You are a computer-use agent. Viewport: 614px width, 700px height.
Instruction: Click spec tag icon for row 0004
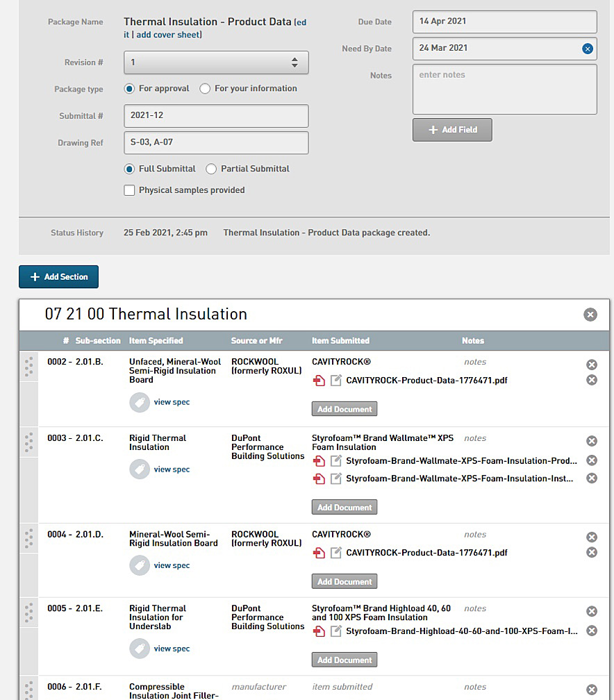click(140, 565)
